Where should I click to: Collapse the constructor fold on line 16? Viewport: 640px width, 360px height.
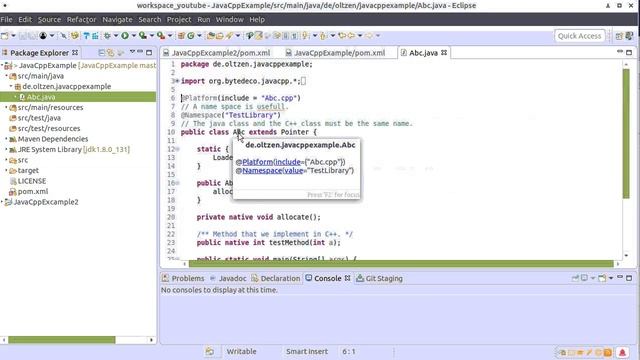[x=177, y=183]
